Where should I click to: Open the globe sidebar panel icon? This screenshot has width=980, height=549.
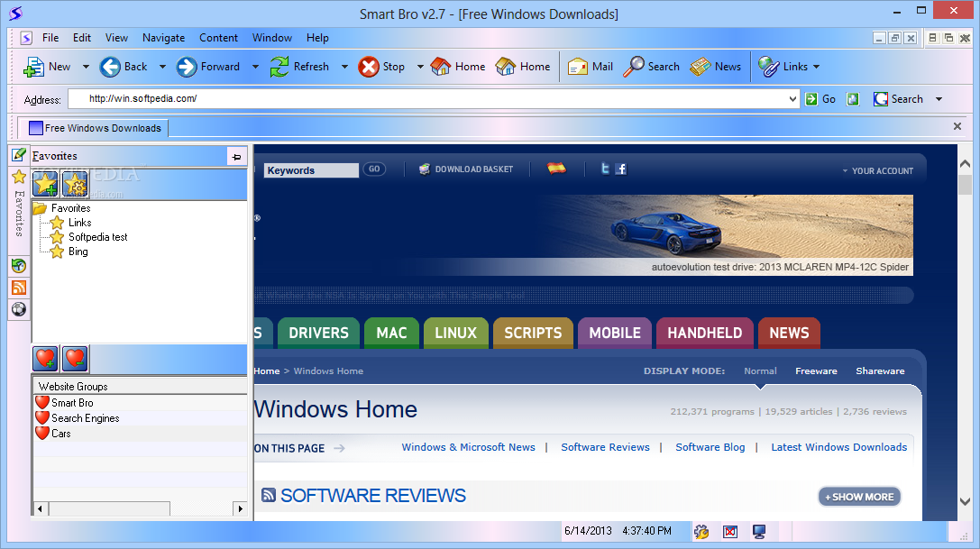(19, 266)
